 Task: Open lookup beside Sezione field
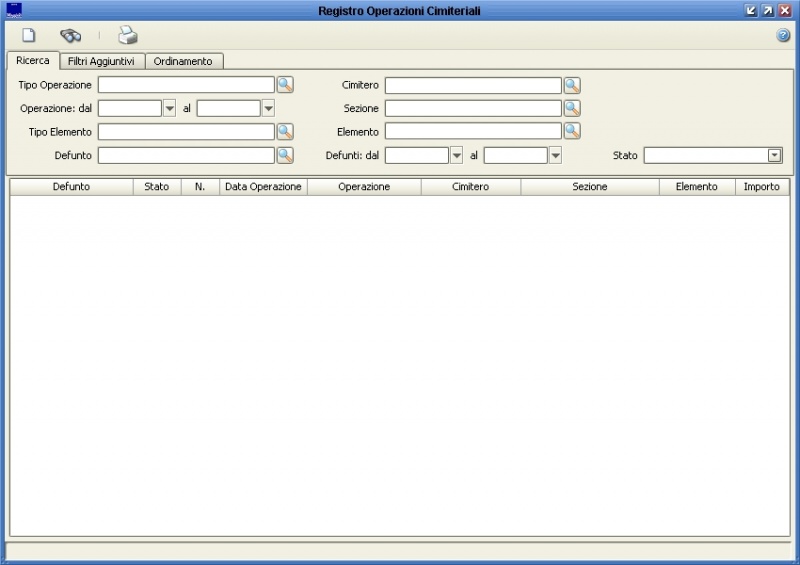(572, 108)
